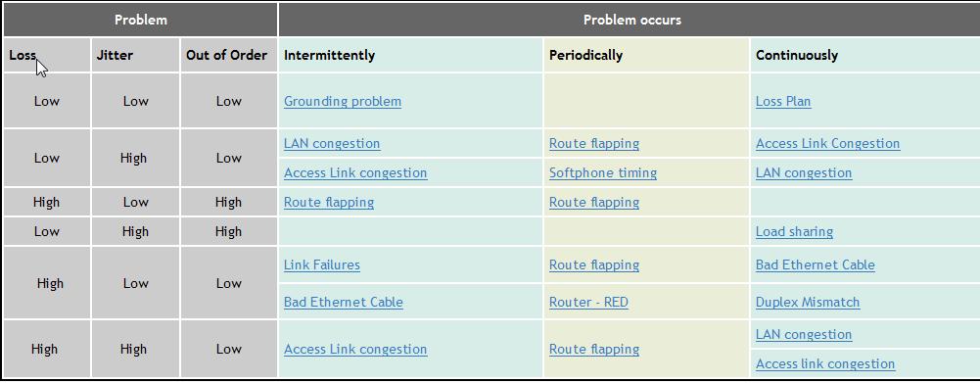Open the Link Failures link
980x383 pixels.
pyautogui.click(x=322, y=264)
